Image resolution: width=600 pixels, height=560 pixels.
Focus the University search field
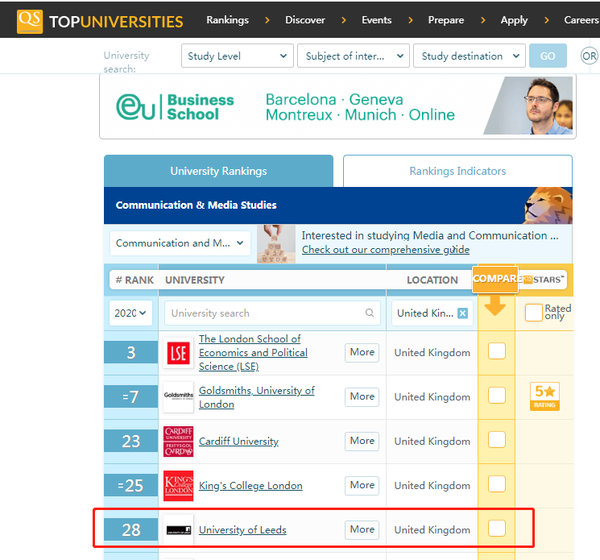click(x=272, y=313)
